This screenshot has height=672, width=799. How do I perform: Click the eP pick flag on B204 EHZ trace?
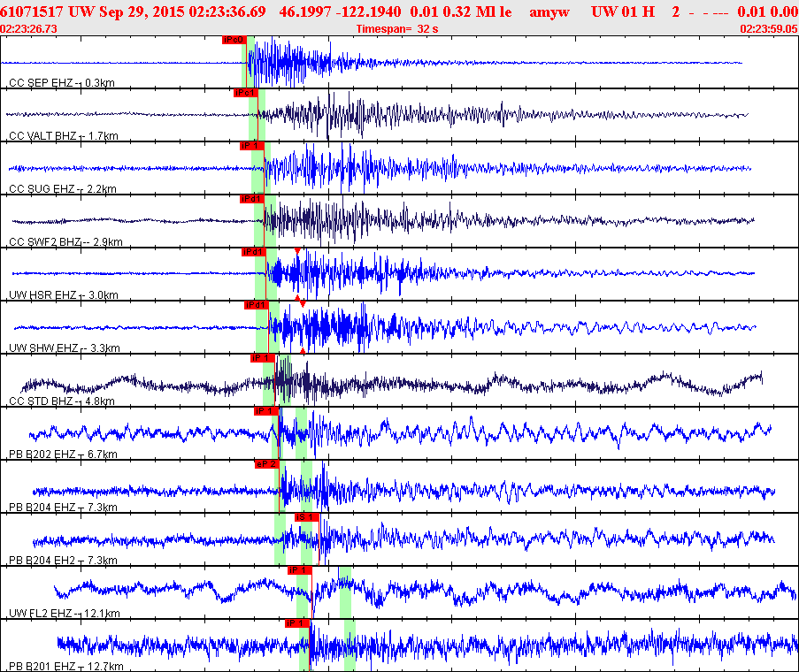tap(266, 464)
